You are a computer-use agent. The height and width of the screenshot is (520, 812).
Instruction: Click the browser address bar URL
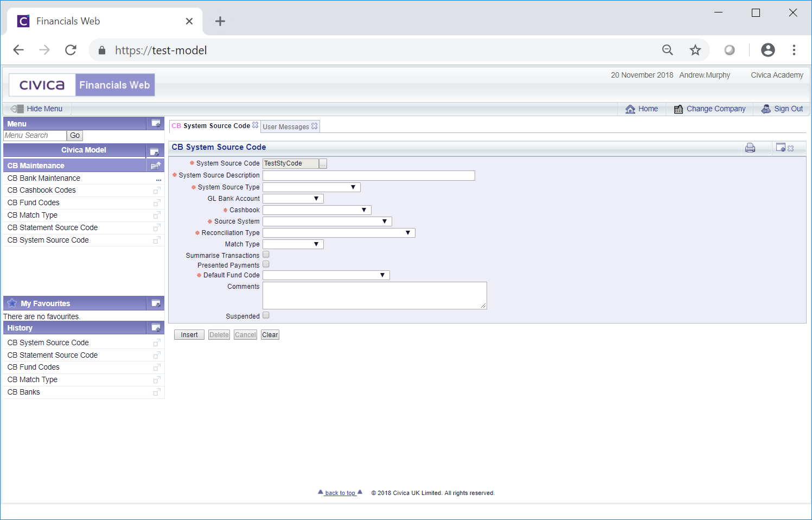[x=161, y=50]
